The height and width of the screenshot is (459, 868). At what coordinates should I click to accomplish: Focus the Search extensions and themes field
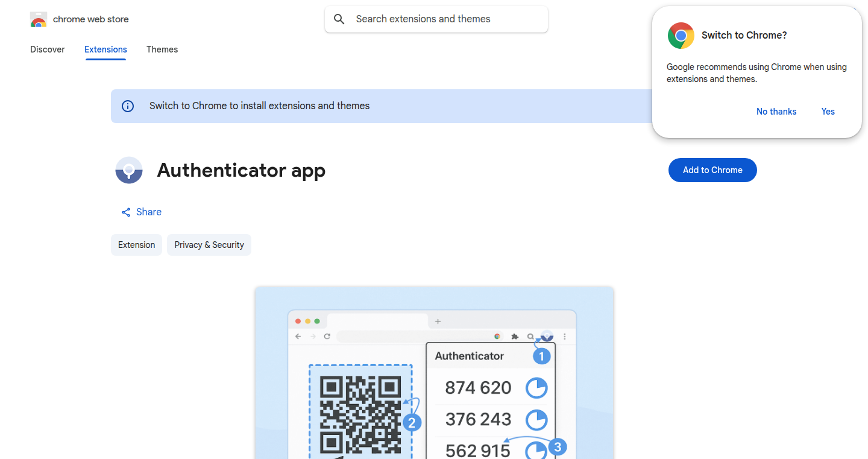(x=436, y=19)
